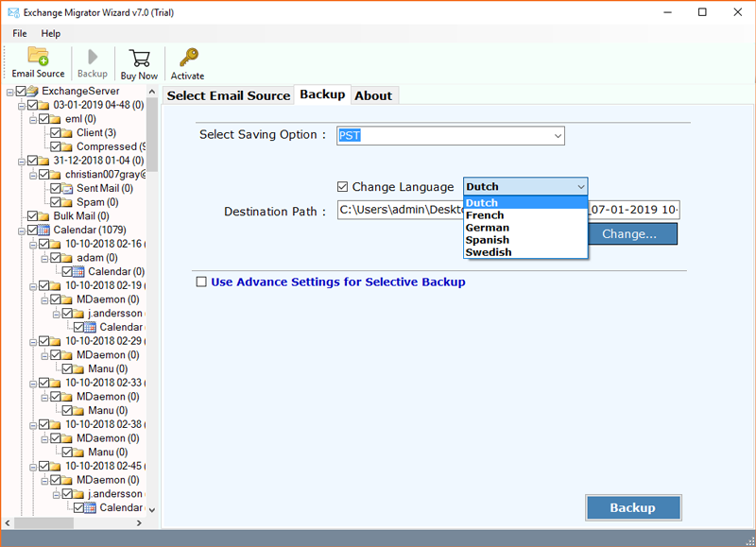Image resolution: width=756 pixels, height=547 pixels.
Task: Click tree scroll up arrow
Action: [x=152, y=92]
